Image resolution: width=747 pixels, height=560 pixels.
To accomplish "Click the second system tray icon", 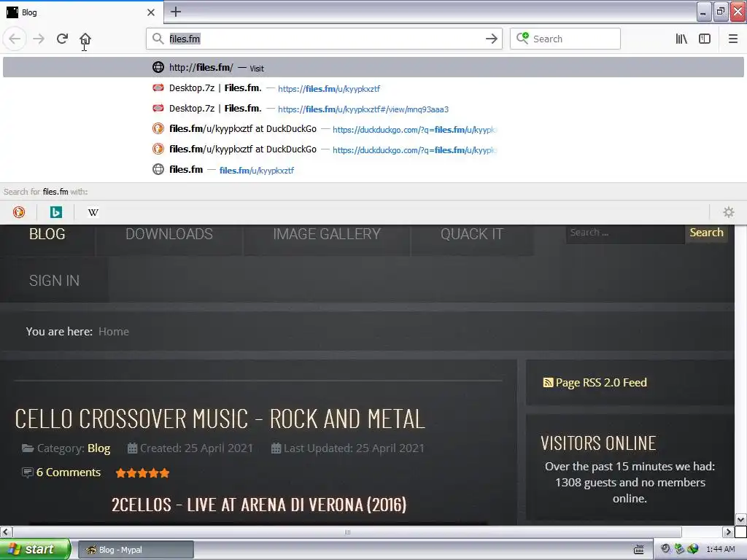I will pos(679,549).
